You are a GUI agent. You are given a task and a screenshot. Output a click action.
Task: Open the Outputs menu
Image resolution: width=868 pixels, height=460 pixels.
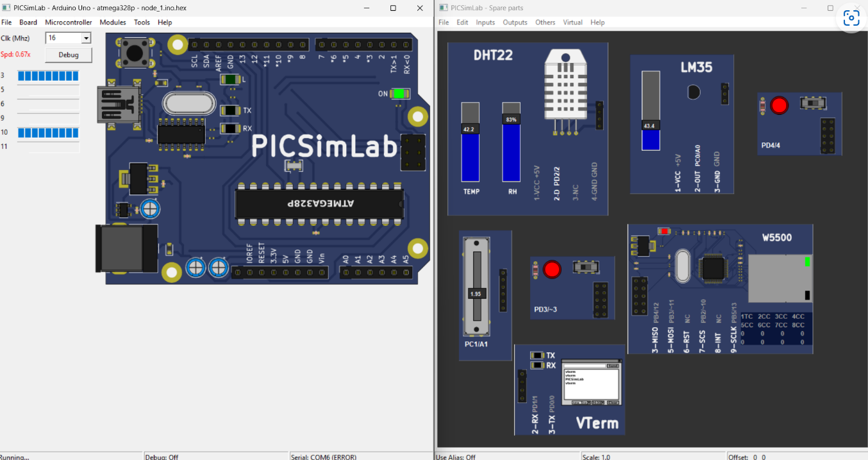pos(515,22)
